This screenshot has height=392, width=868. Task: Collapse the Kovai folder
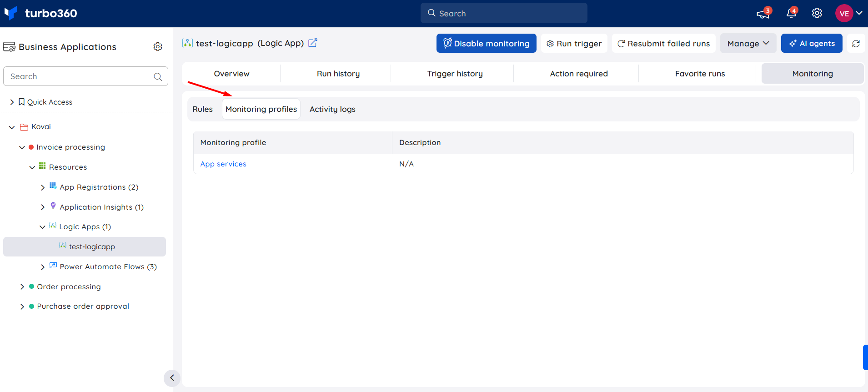12,127
